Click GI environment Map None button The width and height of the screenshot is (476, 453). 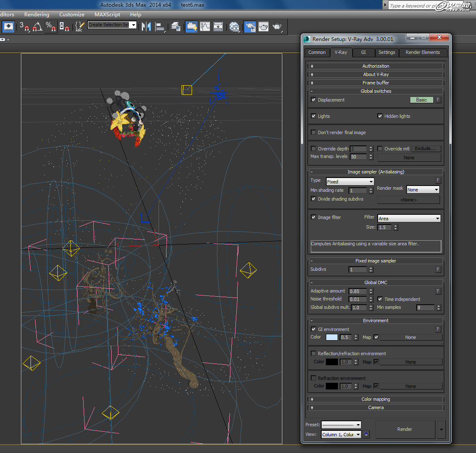[x=411, y=337]
